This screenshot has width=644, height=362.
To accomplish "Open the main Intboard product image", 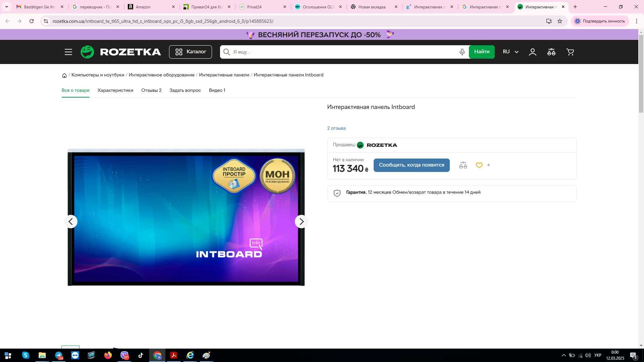I will tap(186, 218).
